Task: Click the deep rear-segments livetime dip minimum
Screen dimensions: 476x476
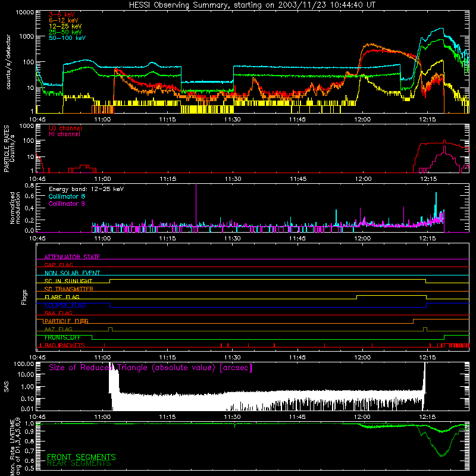Action: coord(441,455)
